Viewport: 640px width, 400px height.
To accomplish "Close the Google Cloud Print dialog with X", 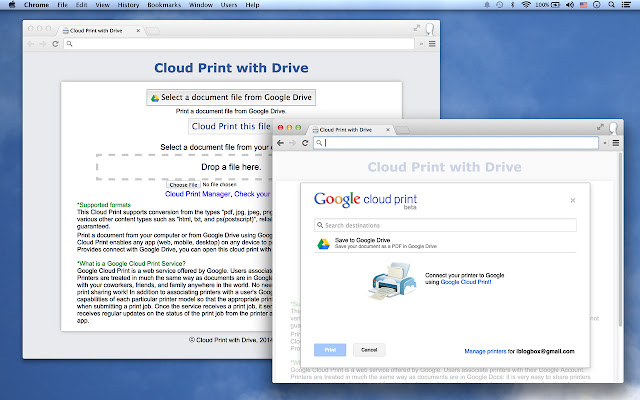I will pos(573,200).
